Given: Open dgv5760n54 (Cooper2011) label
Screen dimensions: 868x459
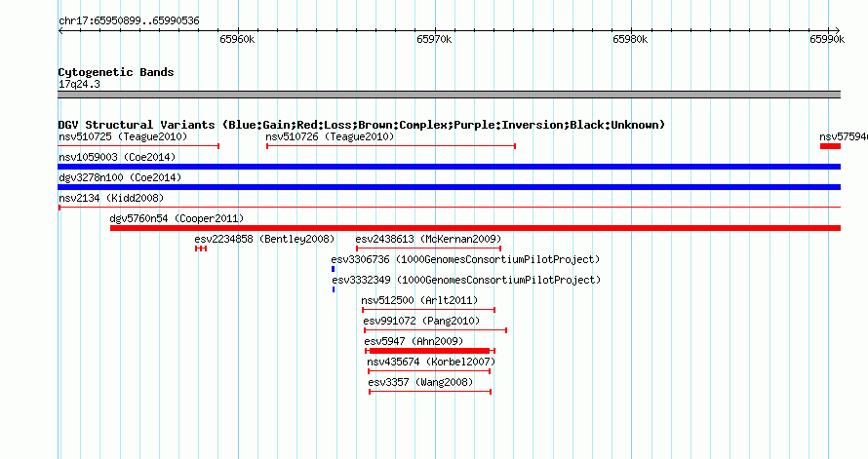Looking at the screenshot, I should coord(177,218).
